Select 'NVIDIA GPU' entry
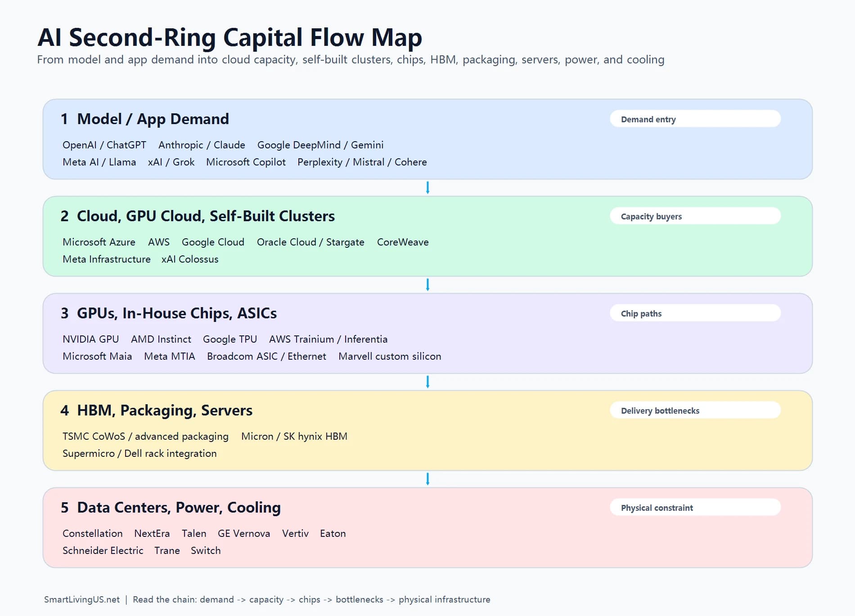The height and width of the screenshot is (616, 855). tap(90, 339)
